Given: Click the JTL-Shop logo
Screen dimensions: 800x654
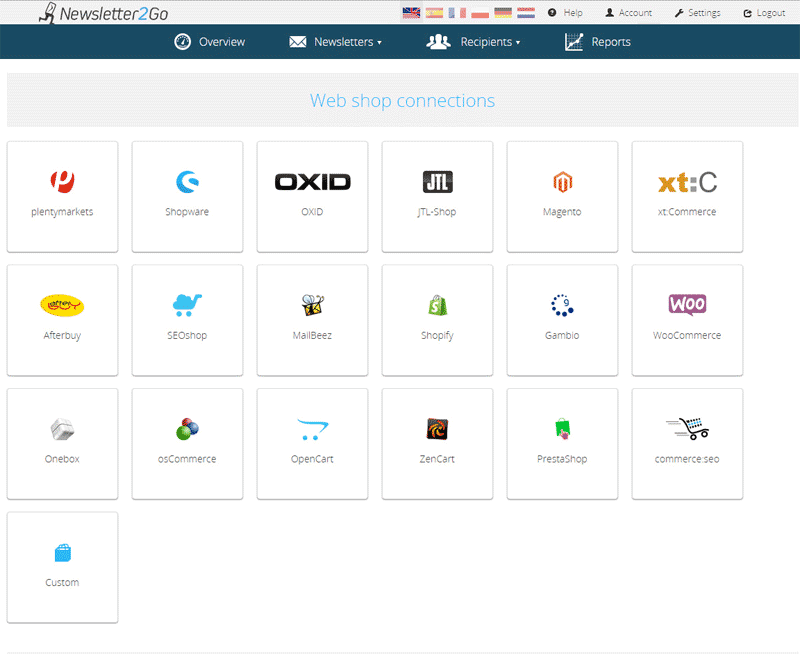Looking at the screenshot, I should point(437,182).
